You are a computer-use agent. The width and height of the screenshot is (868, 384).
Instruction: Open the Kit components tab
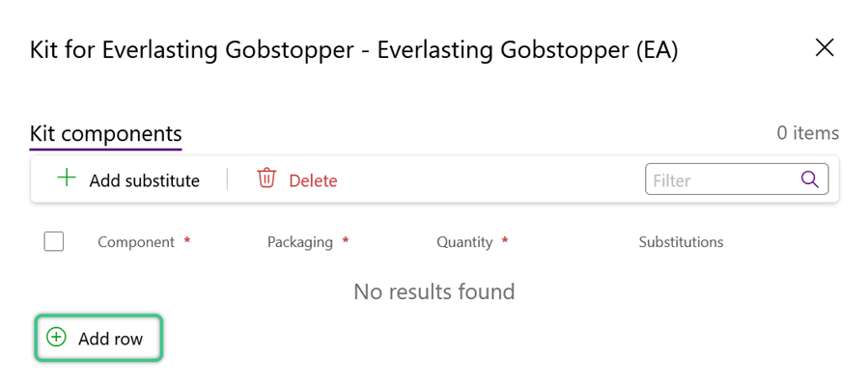click(106, 133)
